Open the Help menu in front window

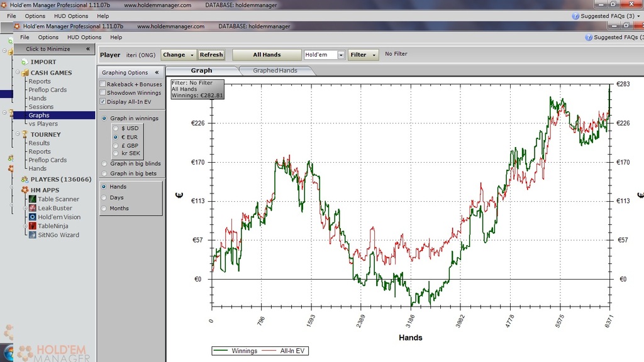coord(116,37)
